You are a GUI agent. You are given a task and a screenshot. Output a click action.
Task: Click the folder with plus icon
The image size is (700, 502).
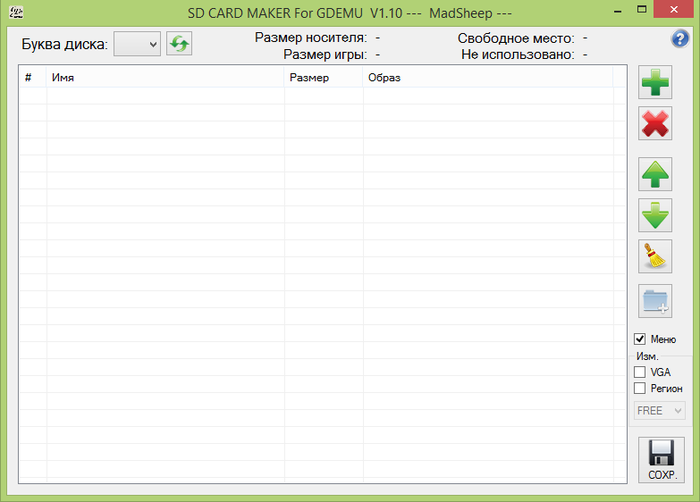[x=656, y=300]
